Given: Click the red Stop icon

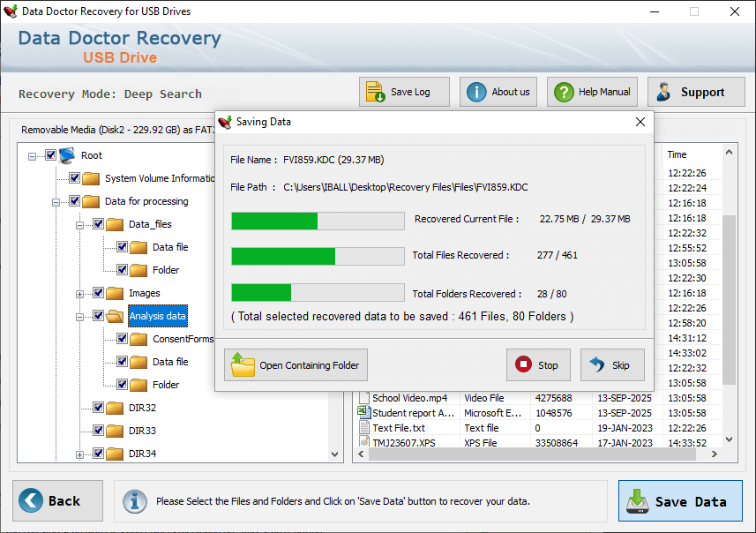Looking at the screenshot, I should [x=523, y=364].
